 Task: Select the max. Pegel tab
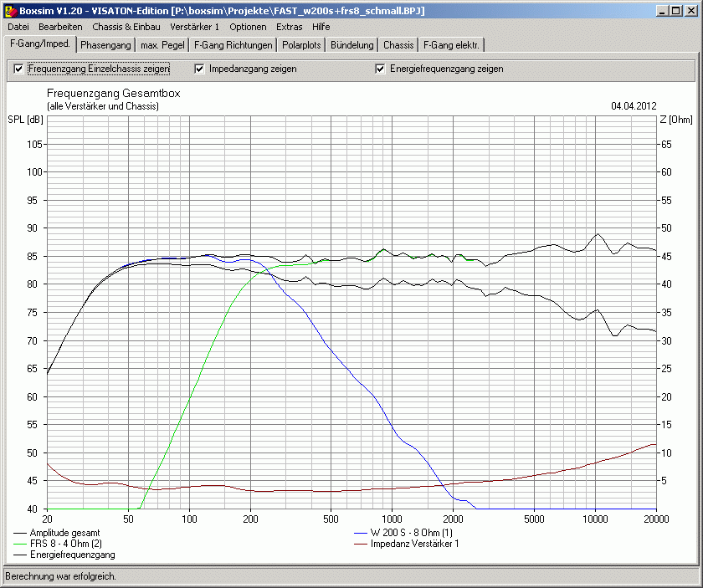click(x=162, y=45)
